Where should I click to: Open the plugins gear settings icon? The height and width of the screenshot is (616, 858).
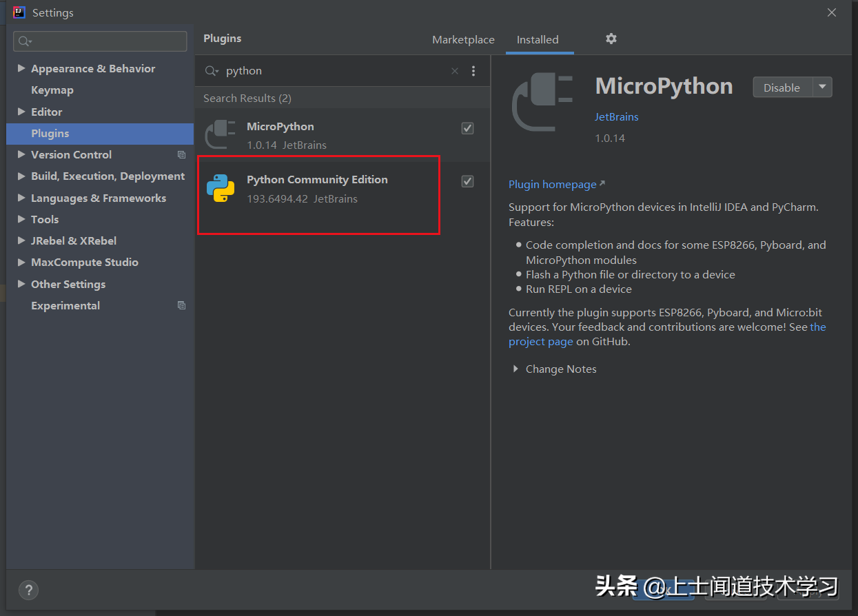611,39
